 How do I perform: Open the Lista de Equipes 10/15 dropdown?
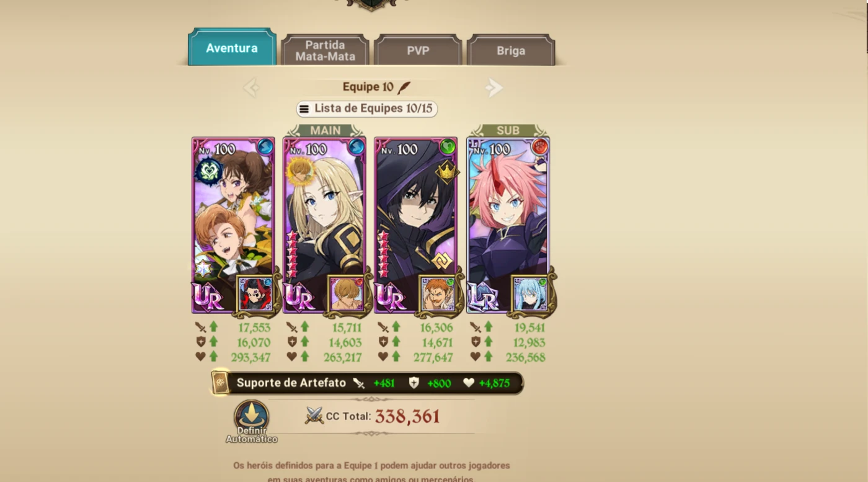point(367,109)
